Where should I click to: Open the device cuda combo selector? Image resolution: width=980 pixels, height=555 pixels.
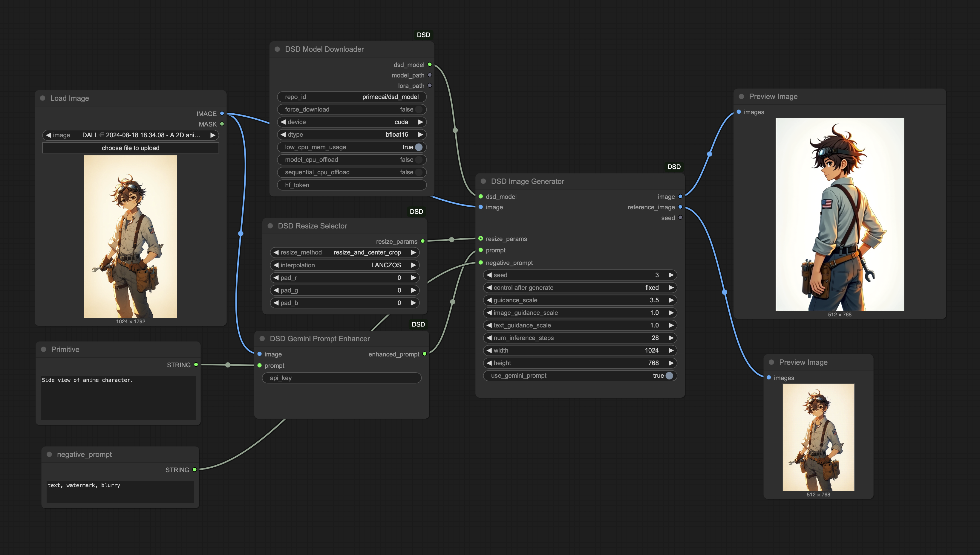pos(352,122)
